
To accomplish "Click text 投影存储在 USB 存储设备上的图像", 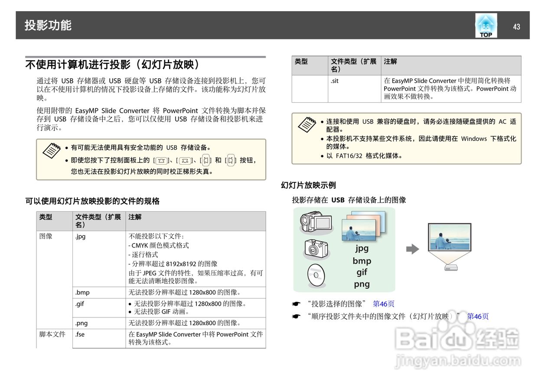I will (x=349, y=200).
